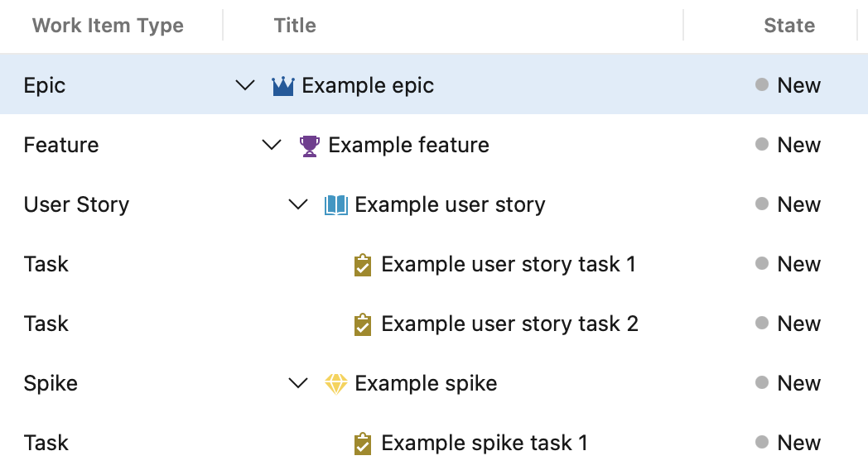Click New state of Example spike task 1
The height and width of the screenshot is (475, 868).
(798, 444)
